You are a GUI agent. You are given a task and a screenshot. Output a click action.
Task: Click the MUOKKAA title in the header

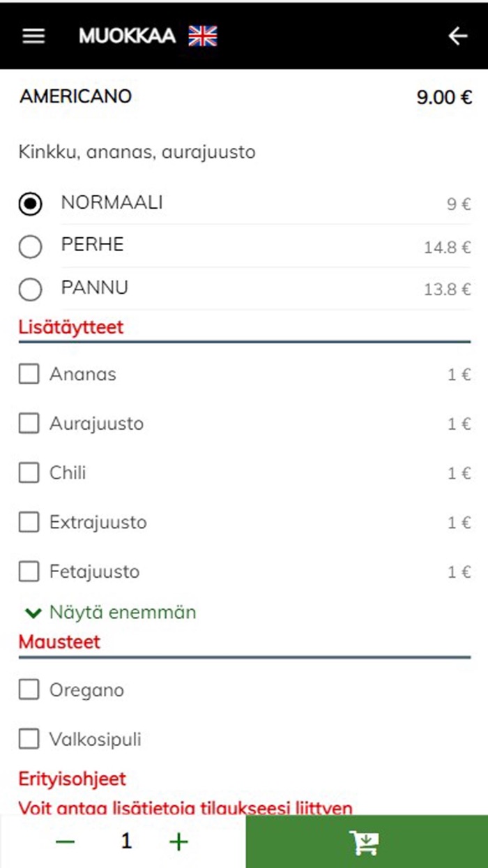coord(127,35)
